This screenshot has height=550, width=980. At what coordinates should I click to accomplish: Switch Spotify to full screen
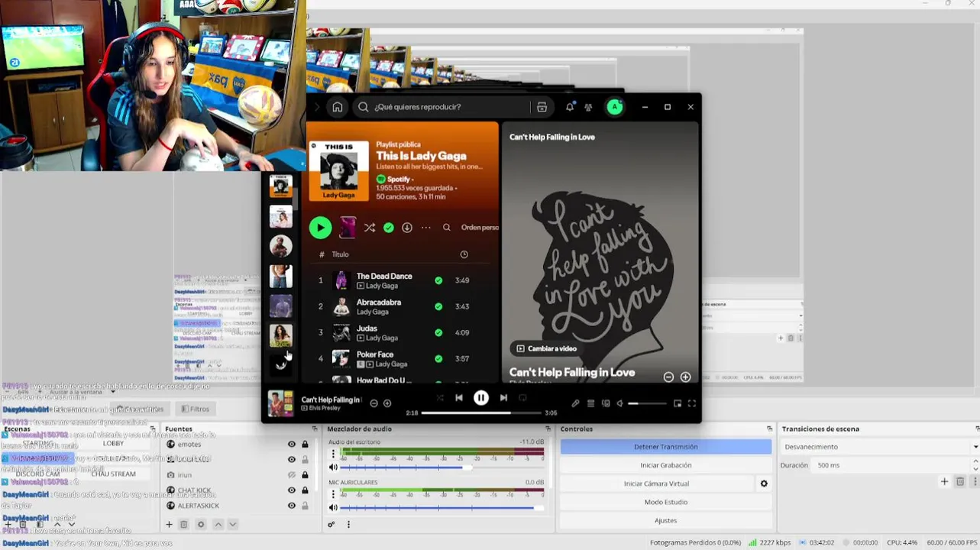[x=692, y=403]
